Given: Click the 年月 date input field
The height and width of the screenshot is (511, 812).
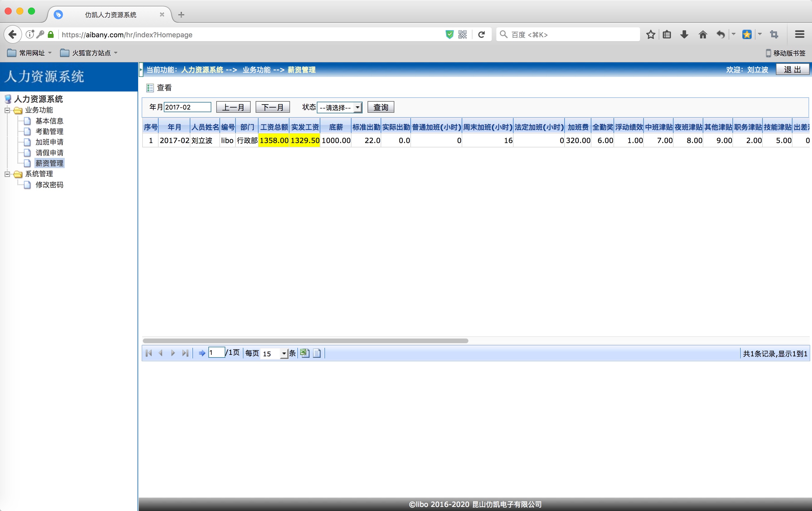Looking at the screenshot, I should pos(187,107).
